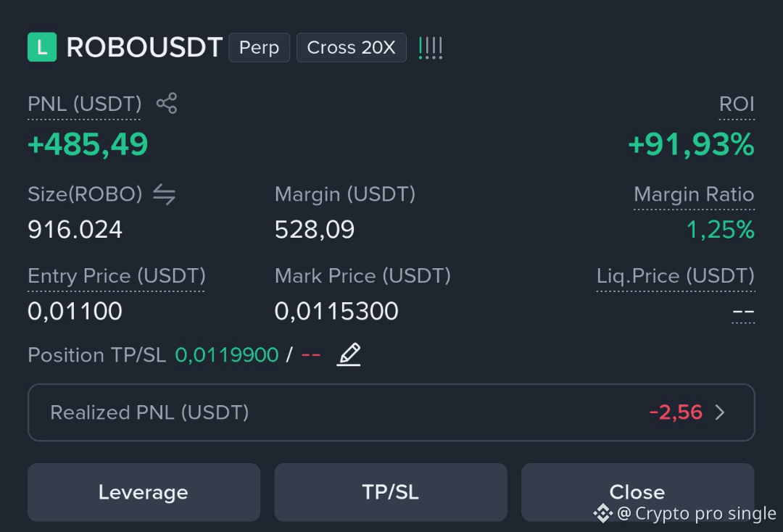This screenshot has width=783, height=532.
Task: Open the TP/SL button
Action: click(x=391, y=492)
